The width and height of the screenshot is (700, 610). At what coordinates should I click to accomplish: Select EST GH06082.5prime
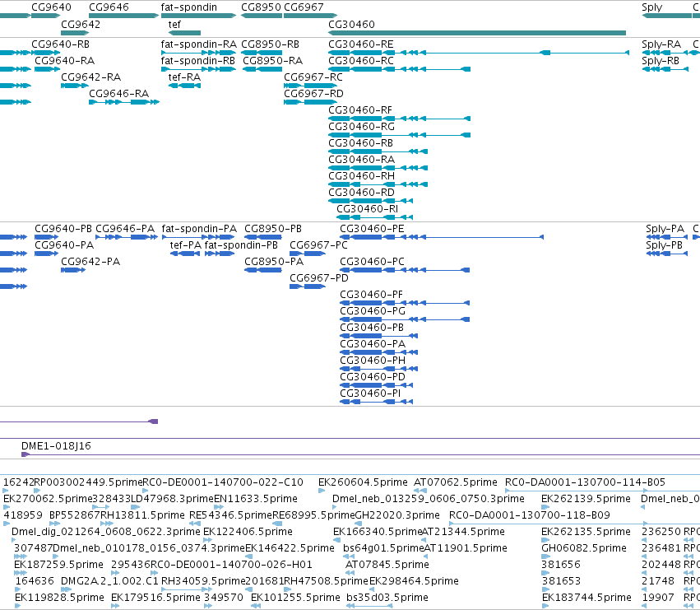point(584,549)
